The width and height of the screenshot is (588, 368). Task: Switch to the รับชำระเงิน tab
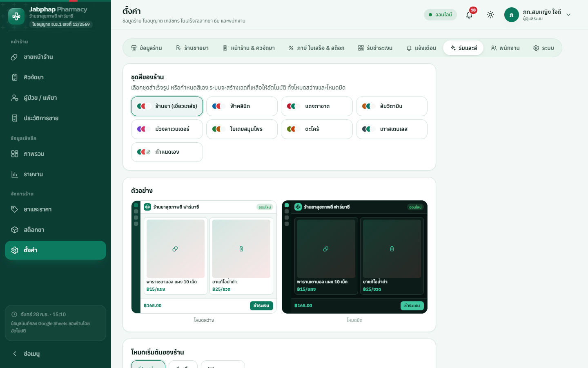coord(375,48)
